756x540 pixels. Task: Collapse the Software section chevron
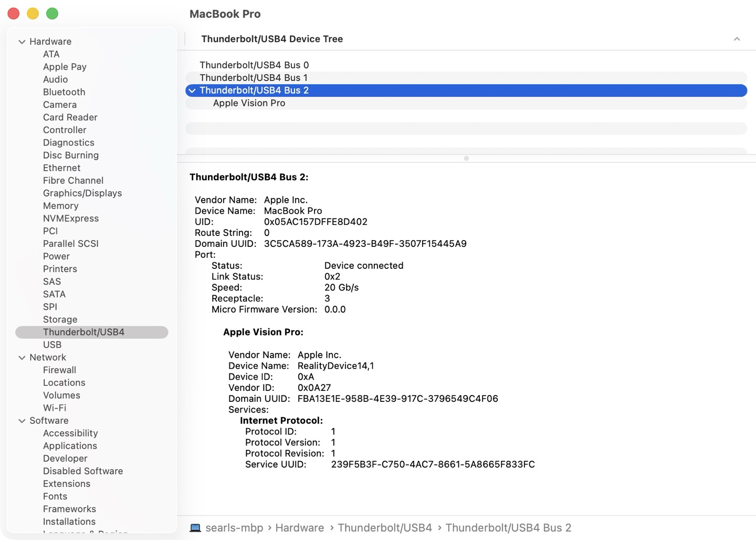pyautogui.click(x=22, y=421)
